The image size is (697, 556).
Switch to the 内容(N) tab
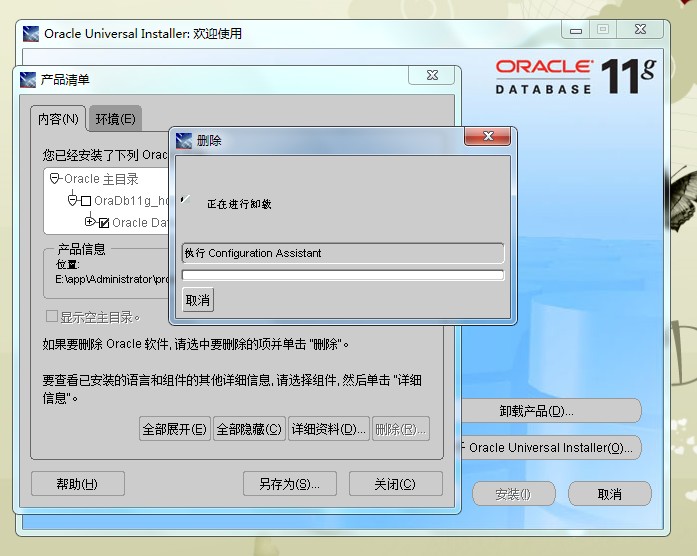click(x=58, y=119)
